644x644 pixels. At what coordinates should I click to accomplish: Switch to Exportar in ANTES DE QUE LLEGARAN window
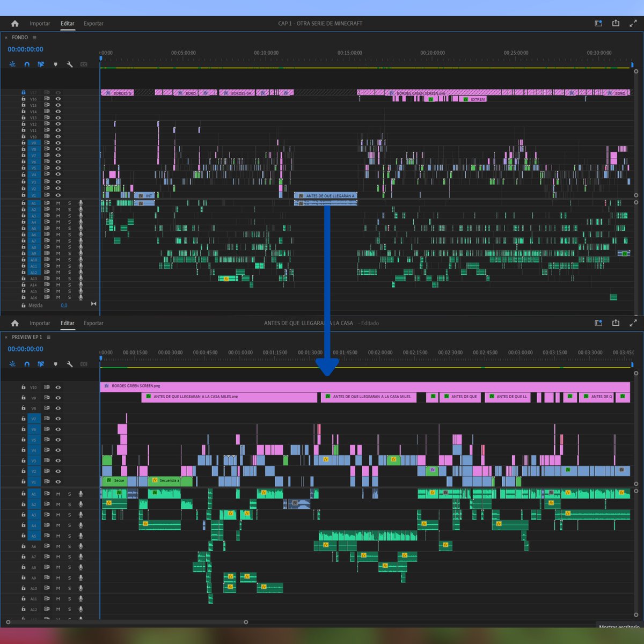[x=93, y=323]
